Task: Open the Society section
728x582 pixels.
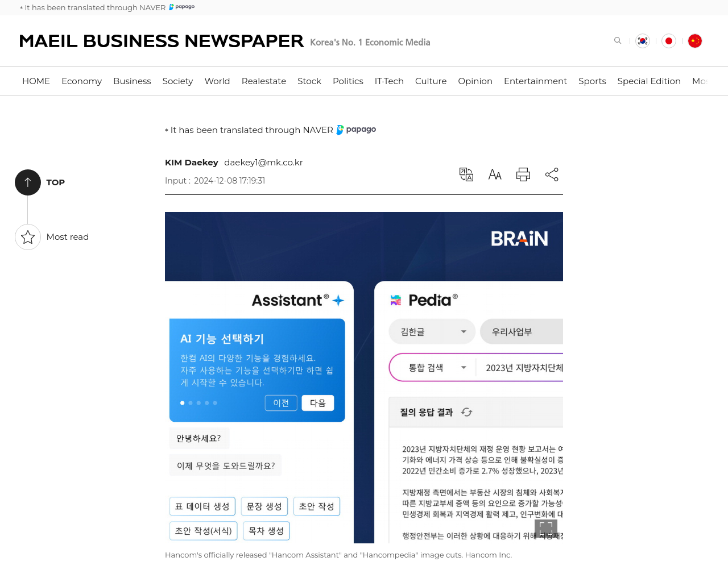Action: click(177, 81)
